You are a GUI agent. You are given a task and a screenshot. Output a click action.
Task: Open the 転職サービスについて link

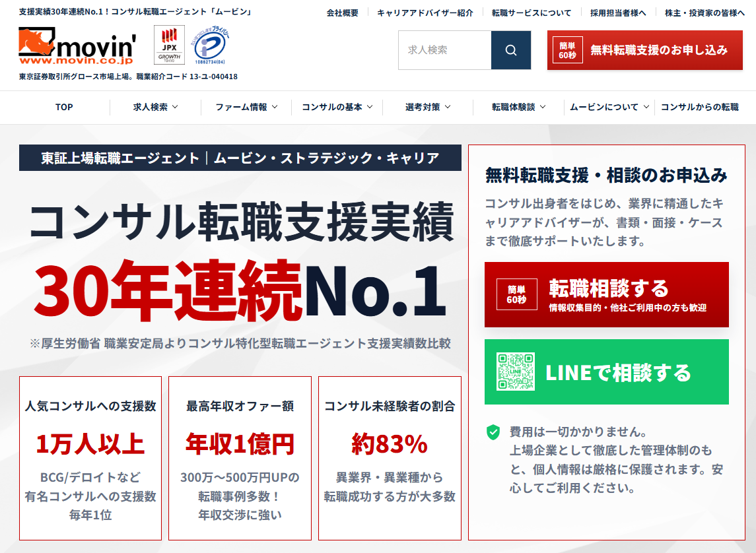point(532,13)
